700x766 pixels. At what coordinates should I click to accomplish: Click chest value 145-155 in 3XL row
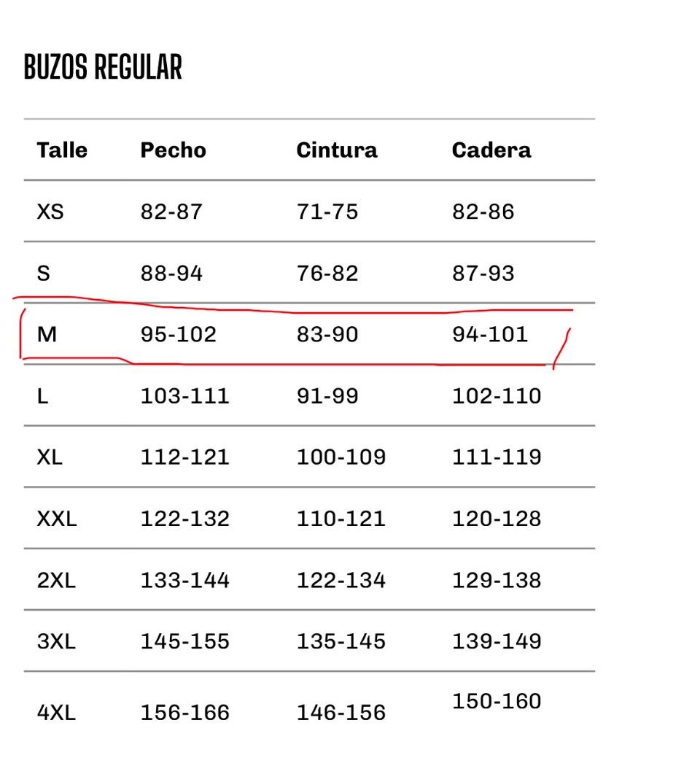pos(185,641)
